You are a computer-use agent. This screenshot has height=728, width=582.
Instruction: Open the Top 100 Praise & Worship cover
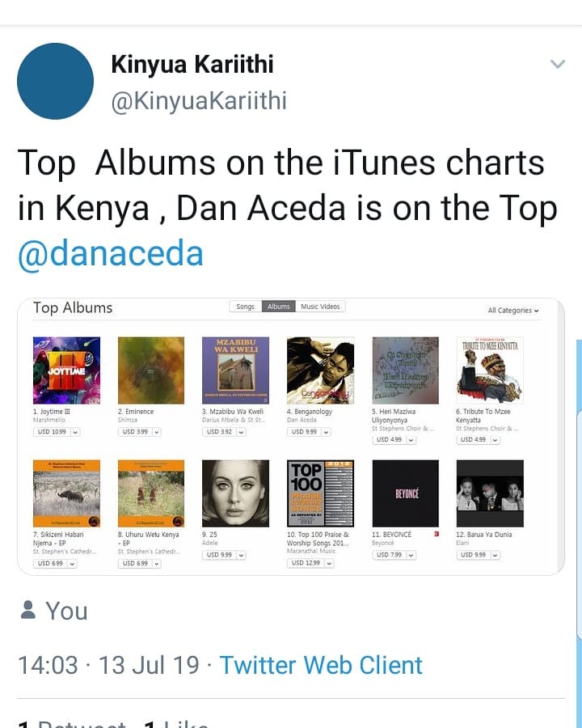click(320, 493)
